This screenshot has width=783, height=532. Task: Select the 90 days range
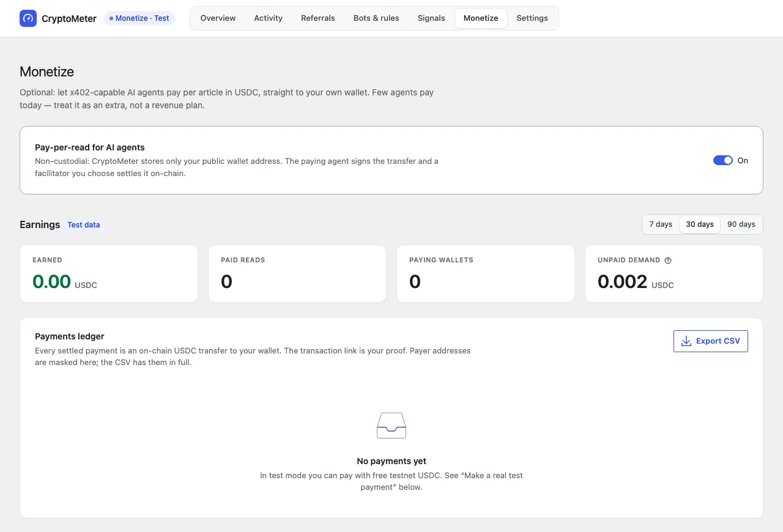[741, 224]
